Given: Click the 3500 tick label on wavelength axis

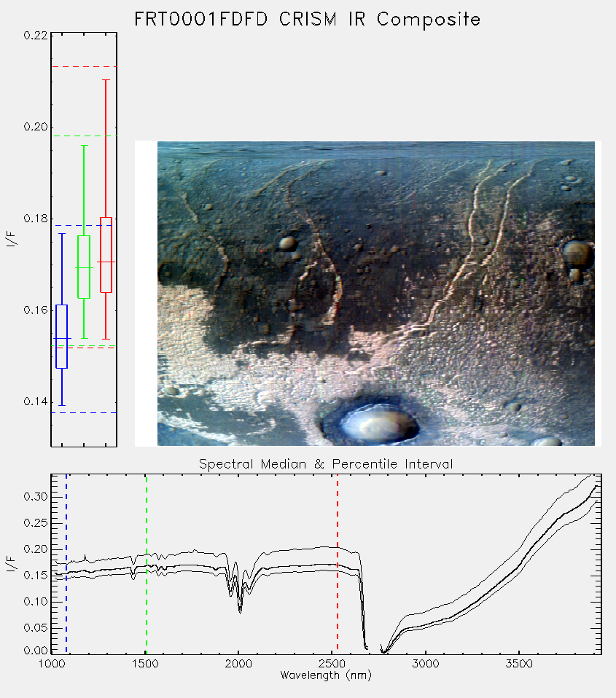Looking at the screenshot, I should (x=519, y=664).
